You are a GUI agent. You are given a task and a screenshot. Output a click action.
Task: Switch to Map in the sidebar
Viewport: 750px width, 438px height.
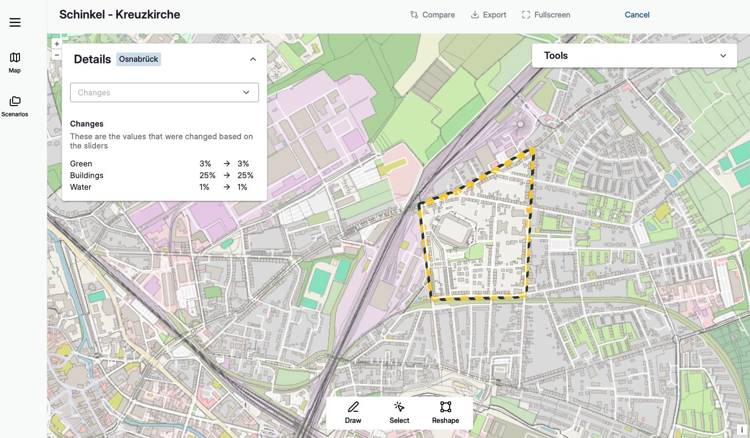point(15,62)
